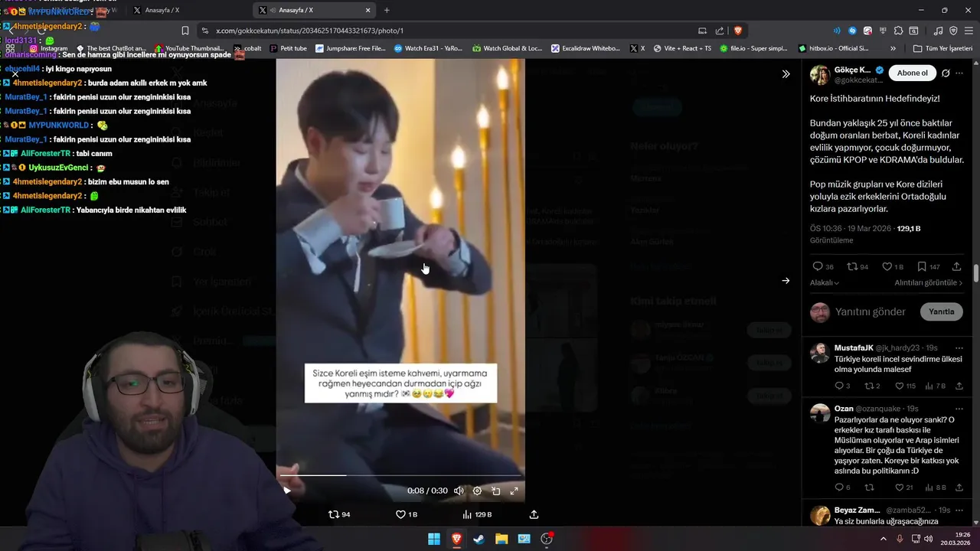Share icon in post sidebar action row
Screen dimensions: 980x551
click(x=956, y=266)
